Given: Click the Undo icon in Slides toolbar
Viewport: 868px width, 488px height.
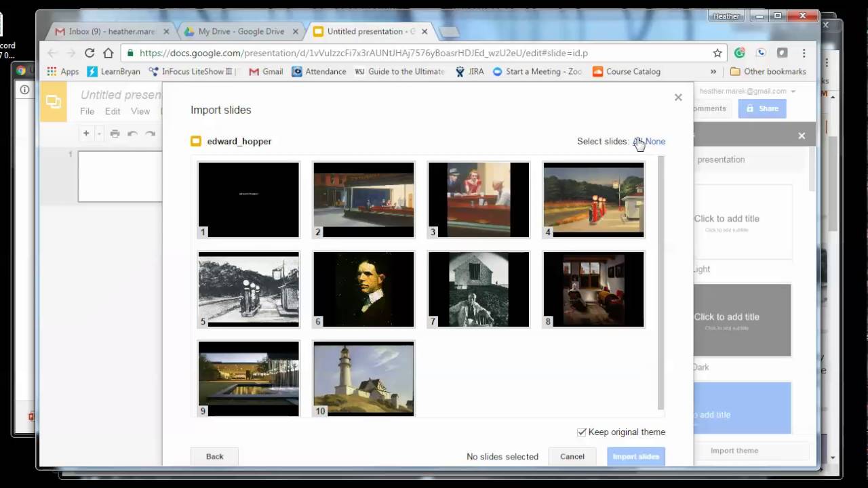Looking at the screenshot, I should pos(132,134).
